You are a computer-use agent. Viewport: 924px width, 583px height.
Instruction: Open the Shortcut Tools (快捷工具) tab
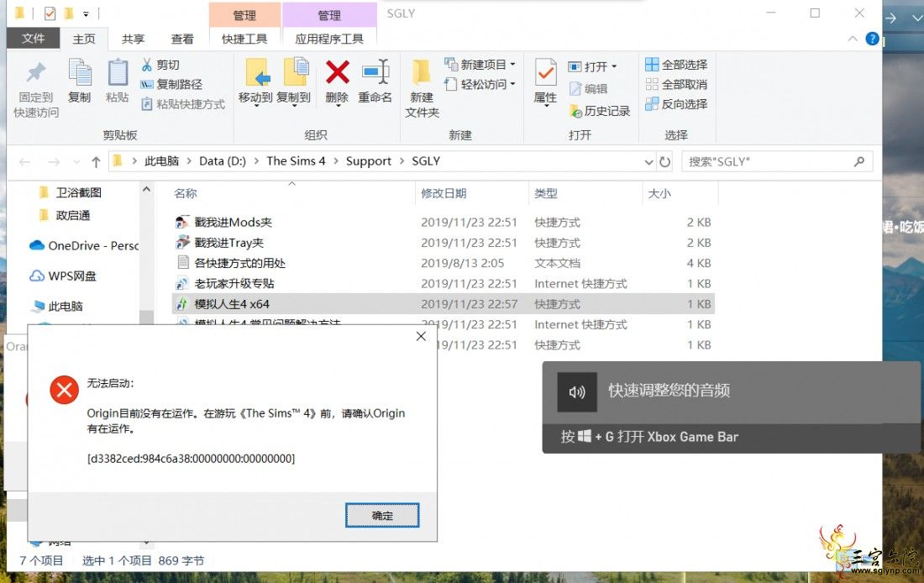point(244,39)
